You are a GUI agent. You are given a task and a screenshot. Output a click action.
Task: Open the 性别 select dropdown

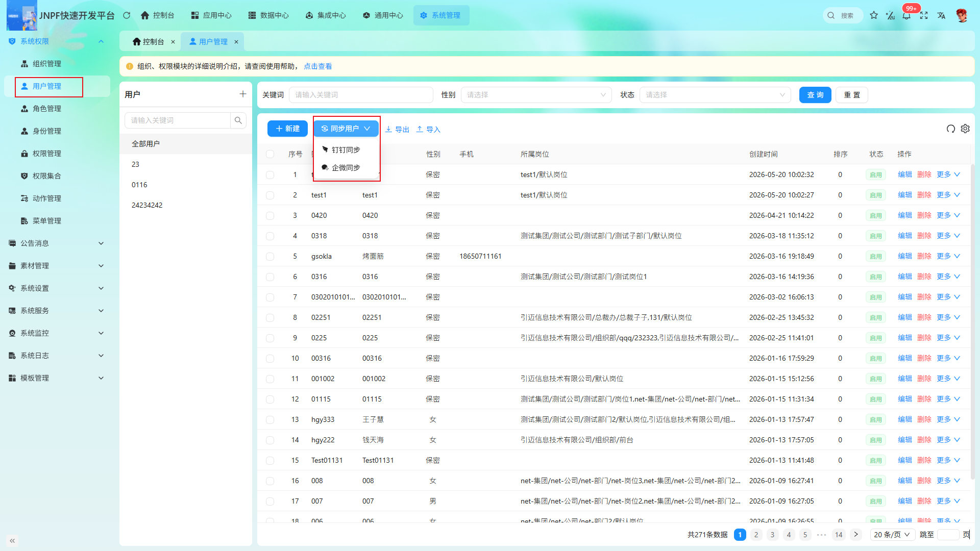point(536,95)
